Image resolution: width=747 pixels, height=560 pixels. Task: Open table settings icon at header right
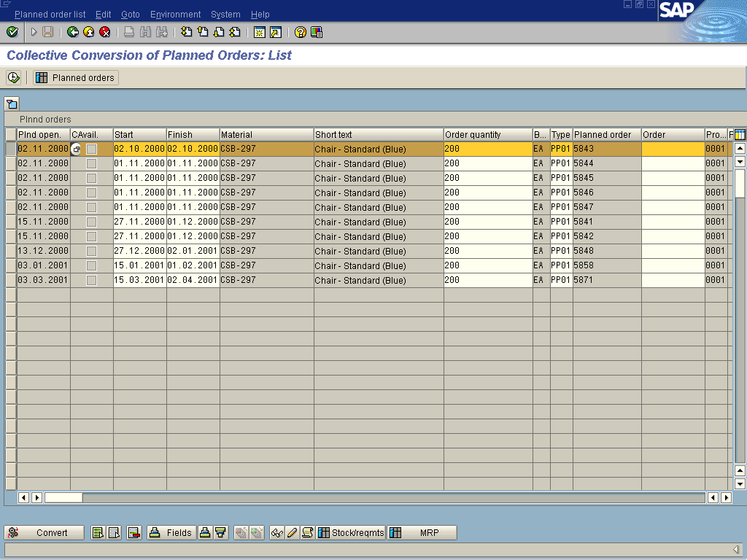[740, 135]
